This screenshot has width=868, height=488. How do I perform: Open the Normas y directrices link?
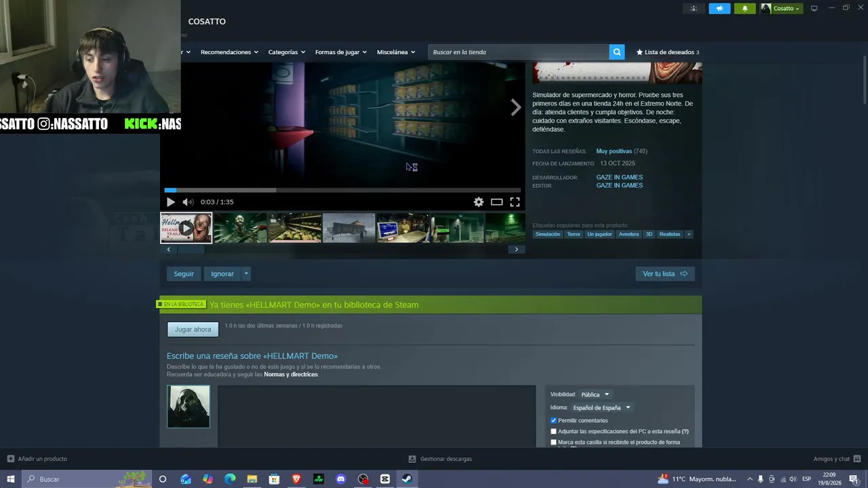[291, 375]
